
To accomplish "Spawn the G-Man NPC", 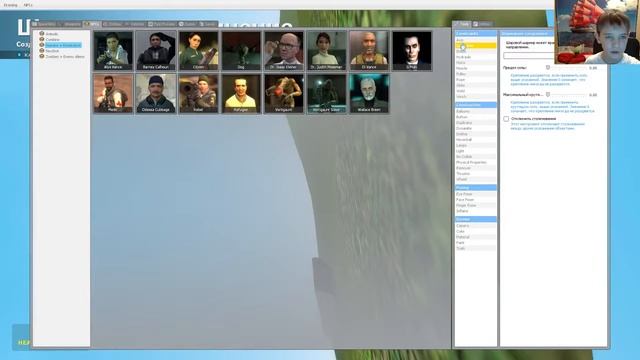I will pyautogui.click(x=412, y=51).
